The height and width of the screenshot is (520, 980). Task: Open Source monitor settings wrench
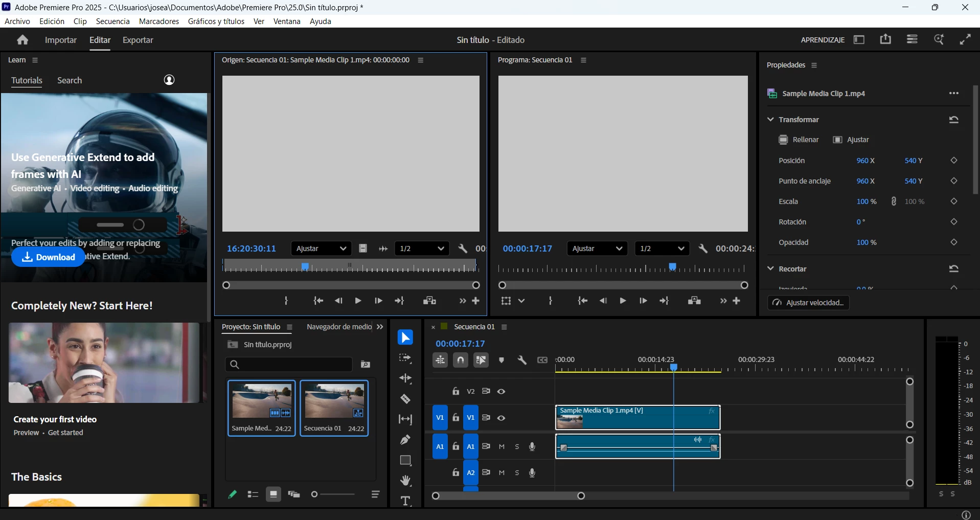pyautogui.click(x=463, y=248)
